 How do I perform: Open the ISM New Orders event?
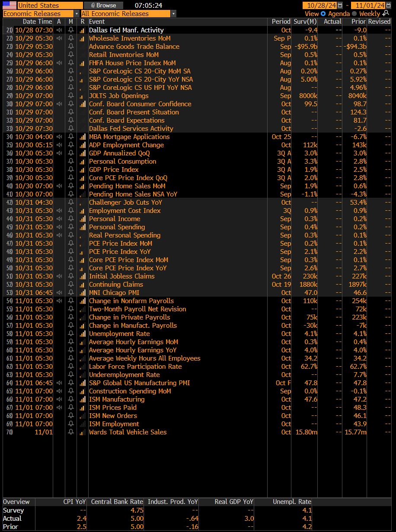[x=113, y=416]
